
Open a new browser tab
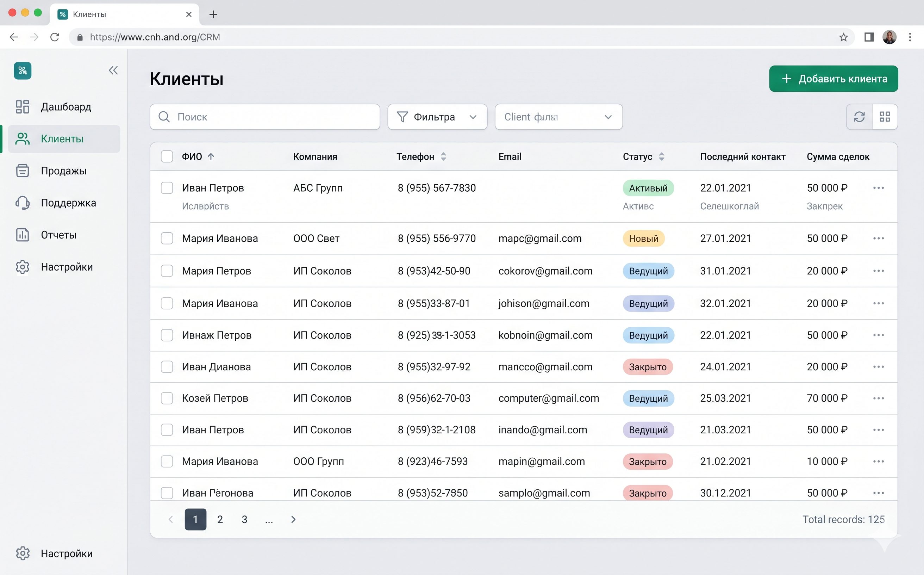coord(213,14)
